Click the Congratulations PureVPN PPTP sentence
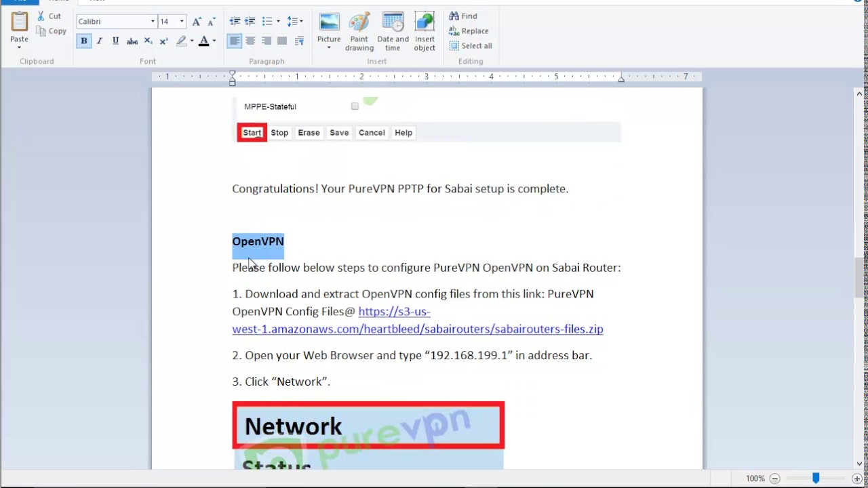This screenshot has height=488, width=868. [x=400, y=189]
